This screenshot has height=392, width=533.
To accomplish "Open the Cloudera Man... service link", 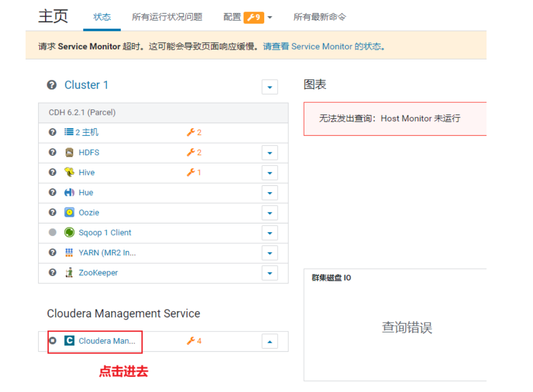I will (x=107, y=341).
